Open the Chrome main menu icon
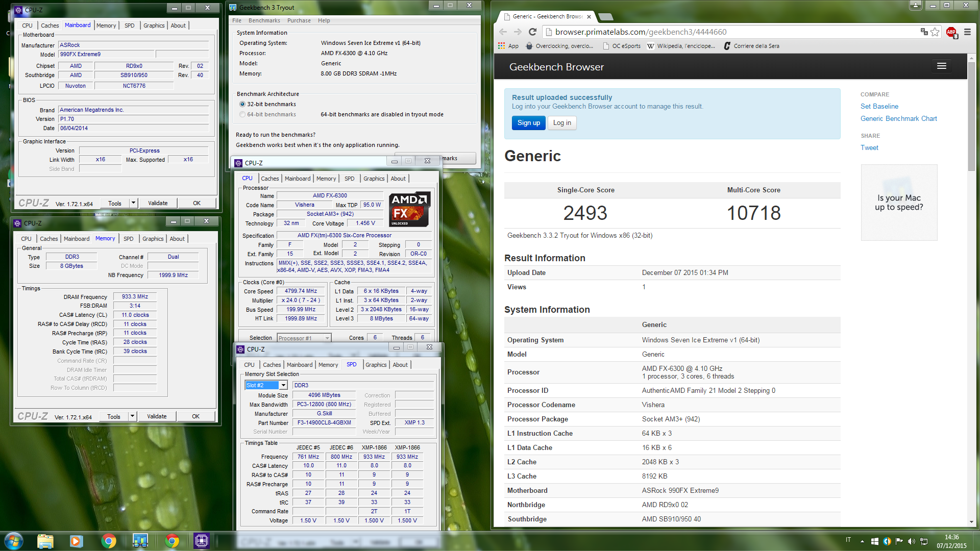 click(x=967, y=32)
